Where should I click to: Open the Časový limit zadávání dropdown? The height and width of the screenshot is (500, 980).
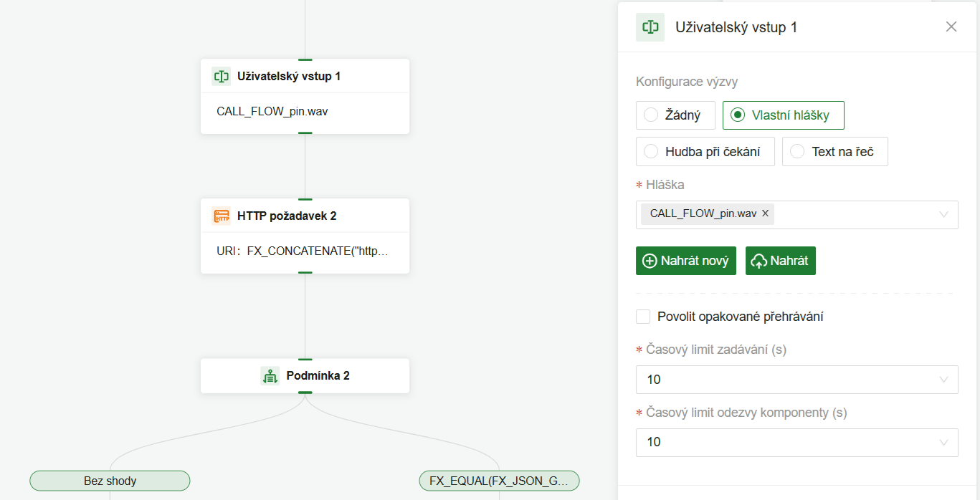tap(943, 380)
